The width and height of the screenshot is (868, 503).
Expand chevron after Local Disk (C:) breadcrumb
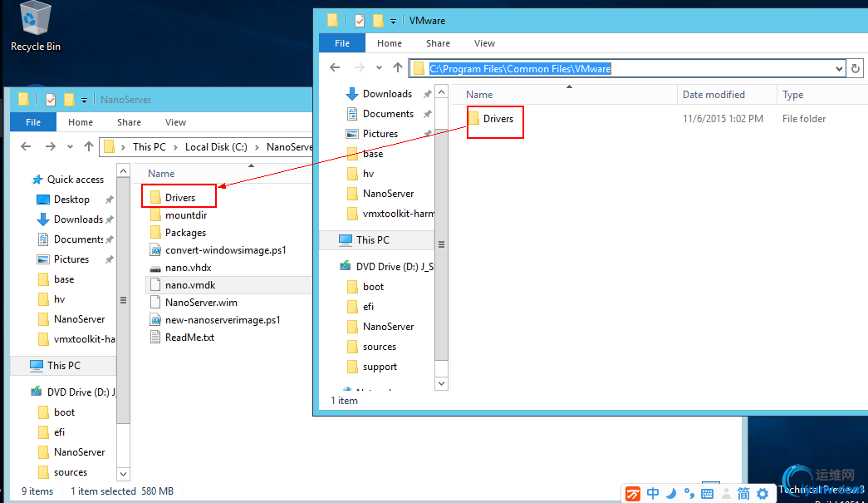[x=257, y=147]
